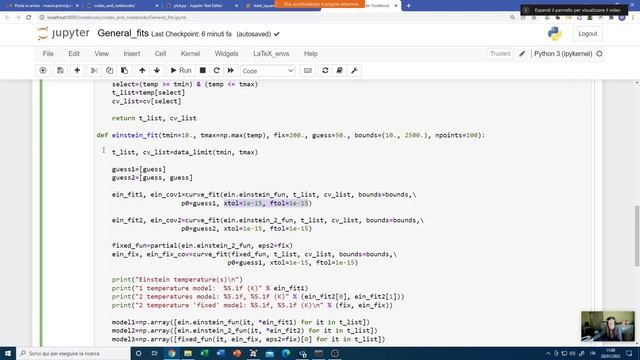Open the Kernel menu

(x=190, y=53)
